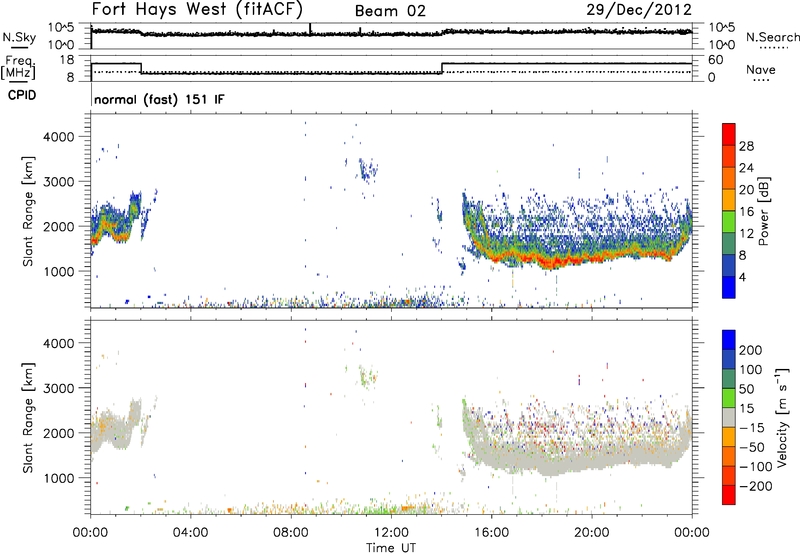Click the "-100" velocity colorbar value
The image size is (800, 554).
(x=756, y=467)
